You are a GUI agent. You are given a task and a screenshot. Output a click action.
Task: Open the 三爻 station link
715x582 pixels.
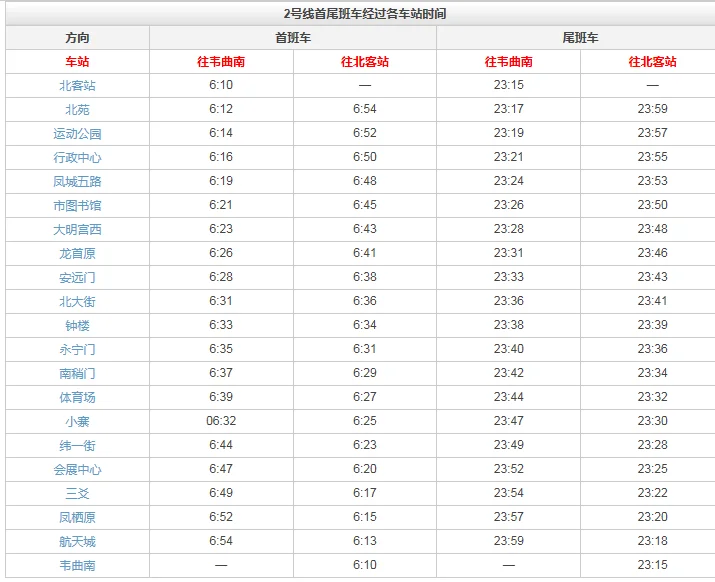pyautogui.click(x=77, y=494)
